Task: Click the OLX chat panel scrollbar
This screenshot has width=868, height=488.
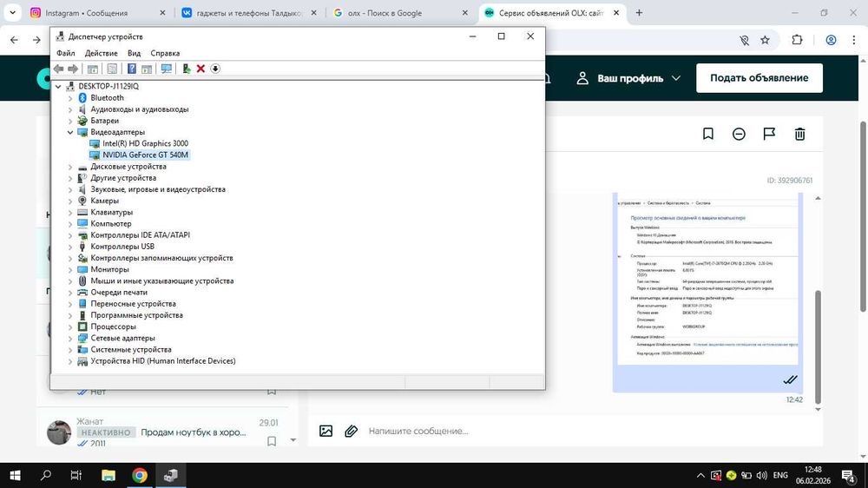Action: coord(818,348)
